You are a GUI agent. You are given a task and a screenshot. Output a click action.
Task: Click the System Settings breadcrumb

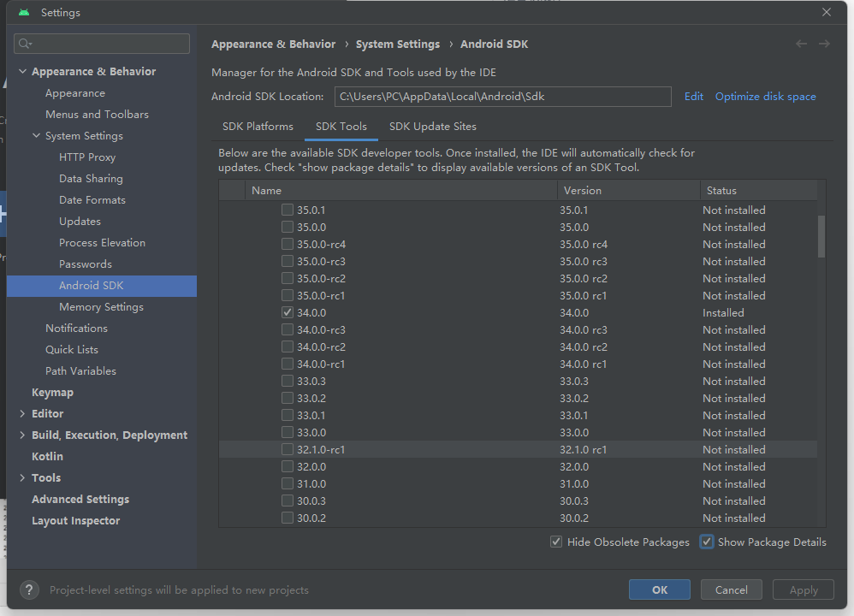(398, 44)
